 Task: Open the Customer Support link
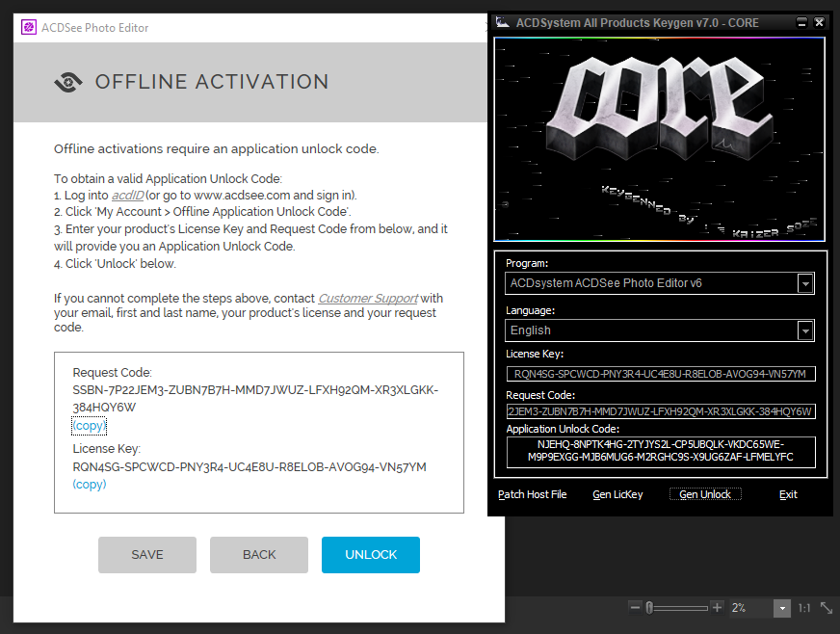[x=368, y=298]
